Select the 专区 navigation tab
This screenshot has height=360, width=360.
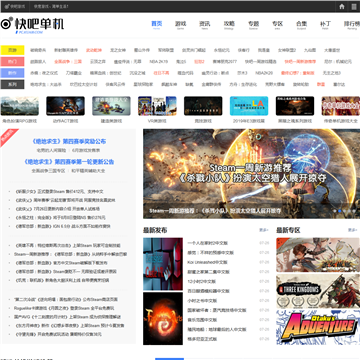click(277, 24)
